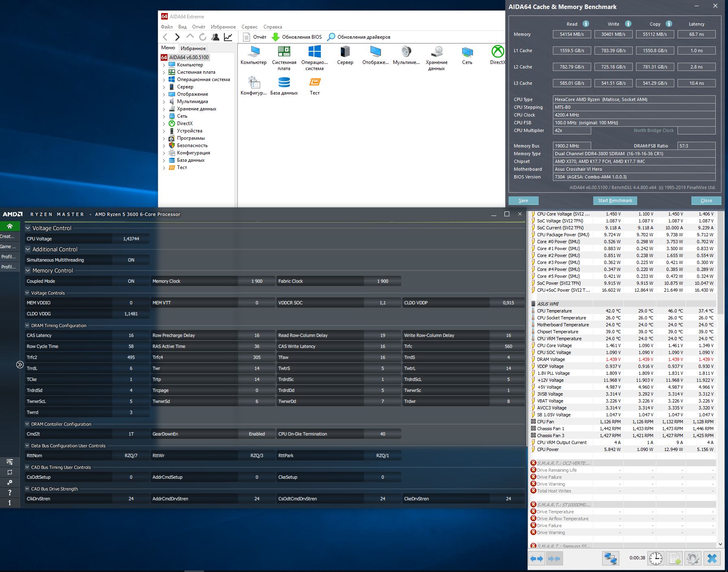Expand the Компьютер tree node arrow

(x=164, y=65)
